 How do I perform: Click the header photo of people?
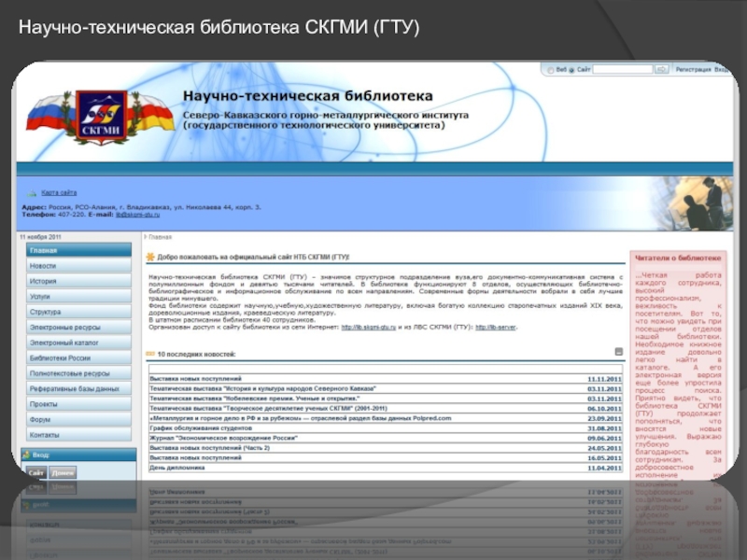click(x=697, y=203)
